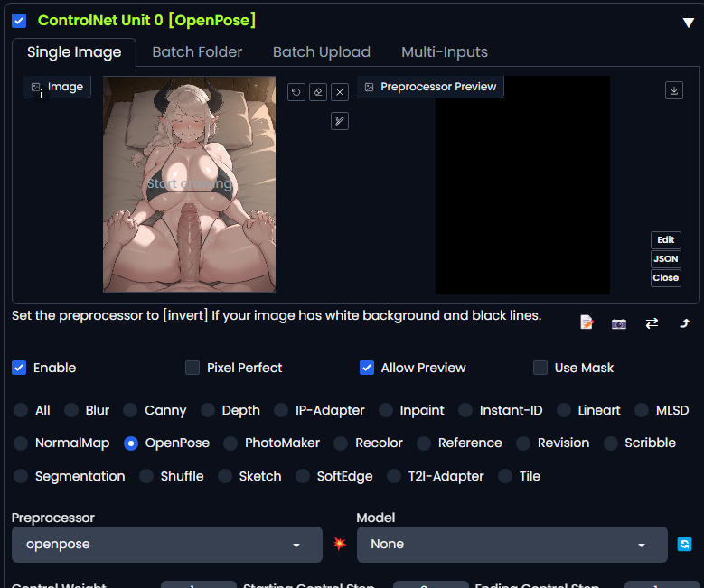Toggle the Enable checkbox
Image resolution: width=704 pixels, height=588 pixels.
click(x=19, y=368)
